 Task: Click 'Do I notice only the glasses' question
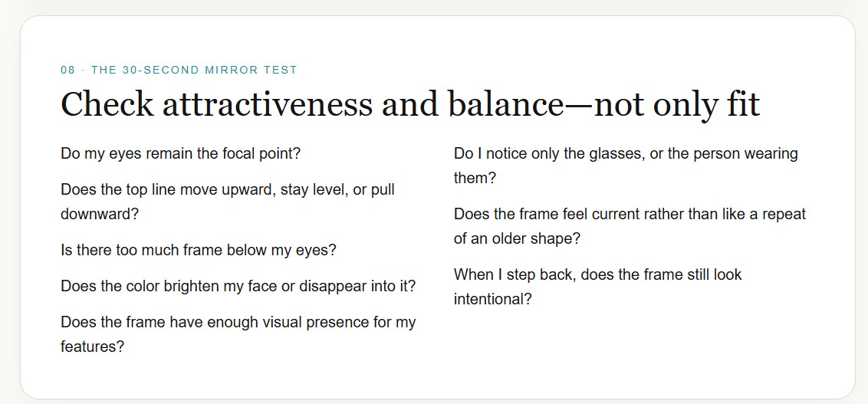(626, 166)
